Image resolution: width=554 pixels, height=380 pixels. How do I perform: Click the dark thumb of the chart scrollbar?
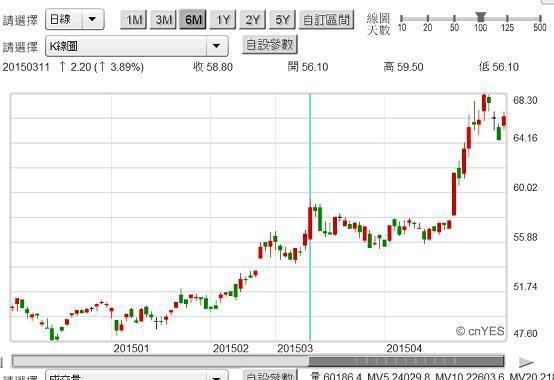[x=406, y=361]
